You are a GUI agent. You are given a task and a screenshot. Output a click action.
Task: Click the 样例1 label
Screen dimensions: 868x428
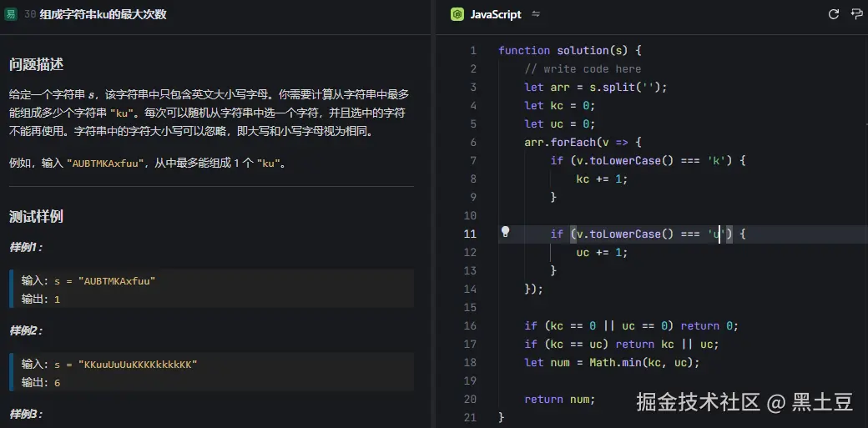26,247
